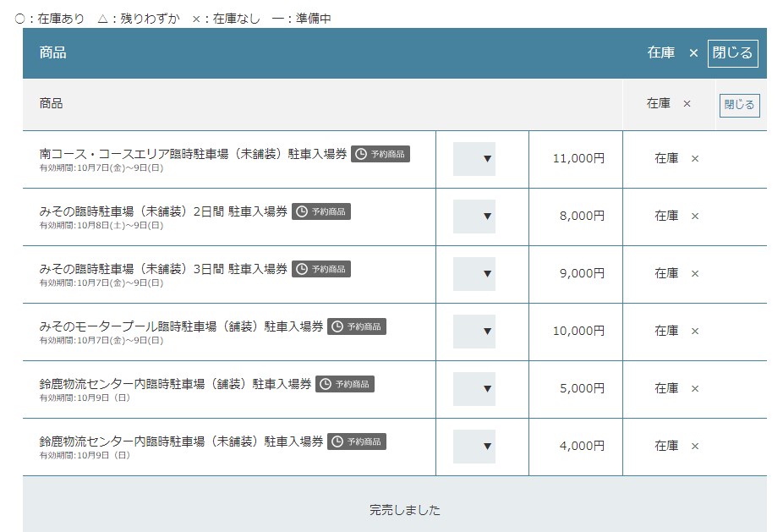Select product name 南コース・コースエリア臨時駐車場（未舗装）駐車入場券
Viewport: 783px width, 532px height.
tap(194, 154)
